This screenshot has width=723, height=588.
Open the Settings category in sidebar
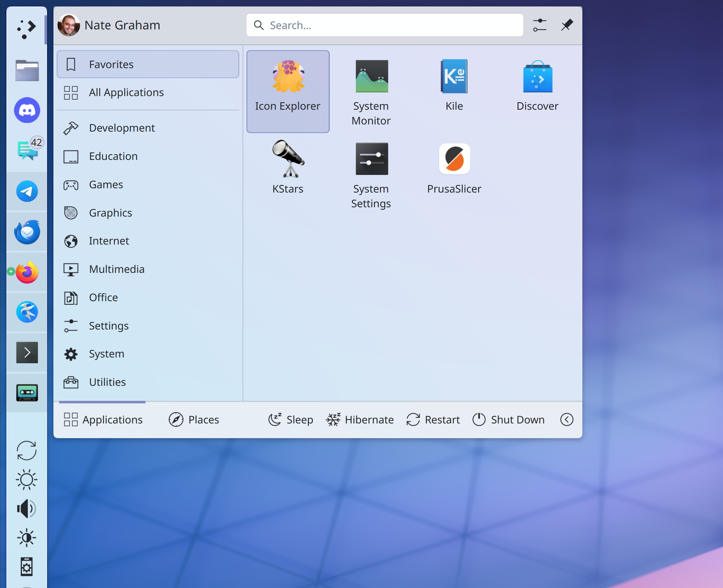(x=148, y=326)
